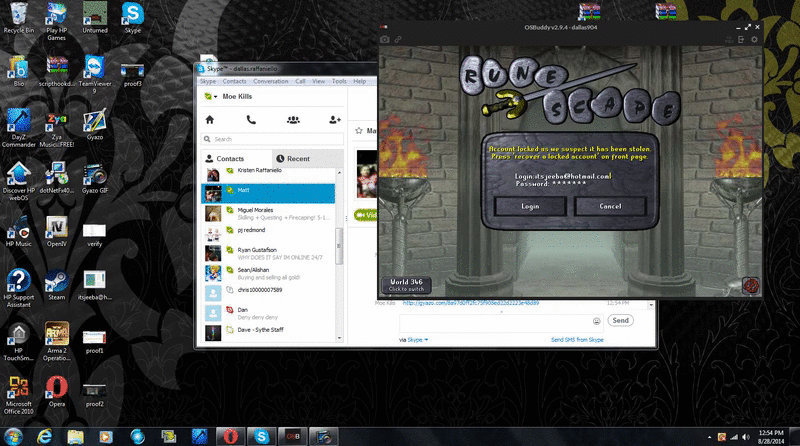
Task: Open the Call menu in Skype
Action: click(x=300, y=81)
